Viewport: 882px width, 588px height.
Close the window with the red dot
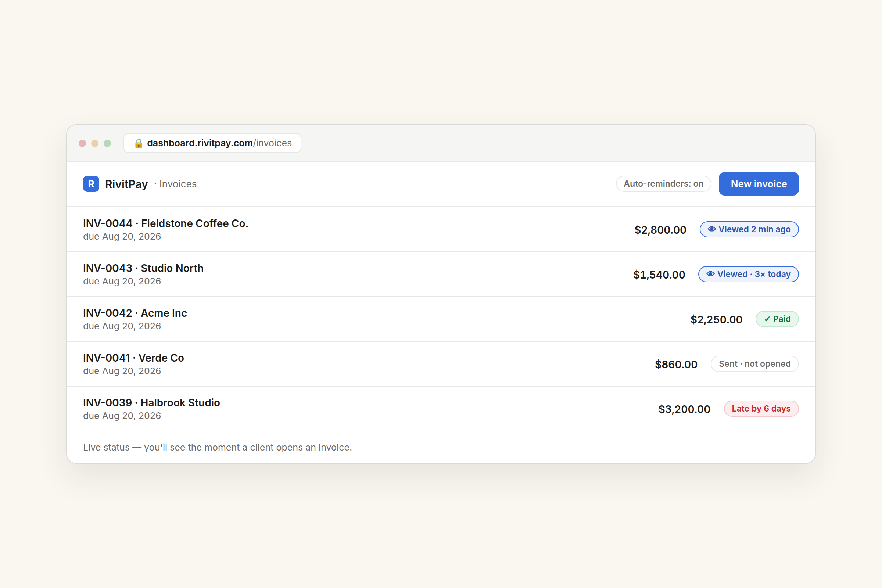click(82, 143)
